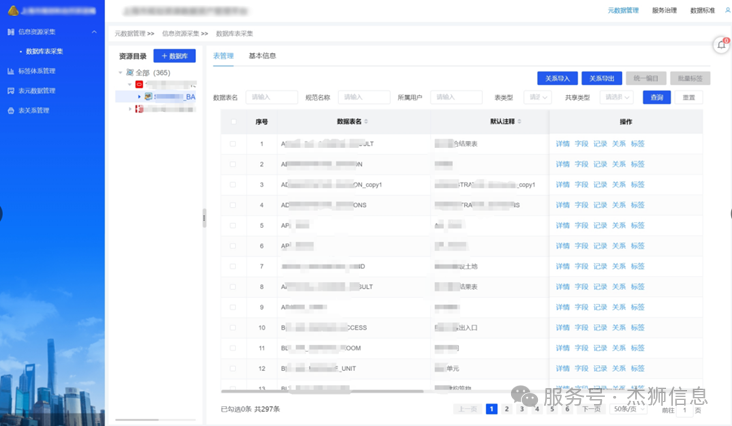The image size is (732, 426).
Task: Click the 全部 root database icon
Action: pyautogui.click(x=129, y=73)
